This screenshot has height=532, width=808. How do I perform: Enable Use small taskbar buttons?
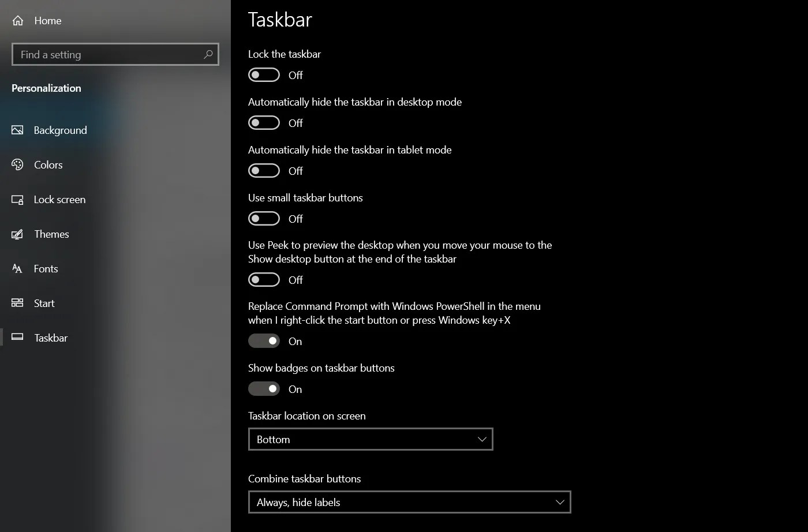tap(264, 218)
